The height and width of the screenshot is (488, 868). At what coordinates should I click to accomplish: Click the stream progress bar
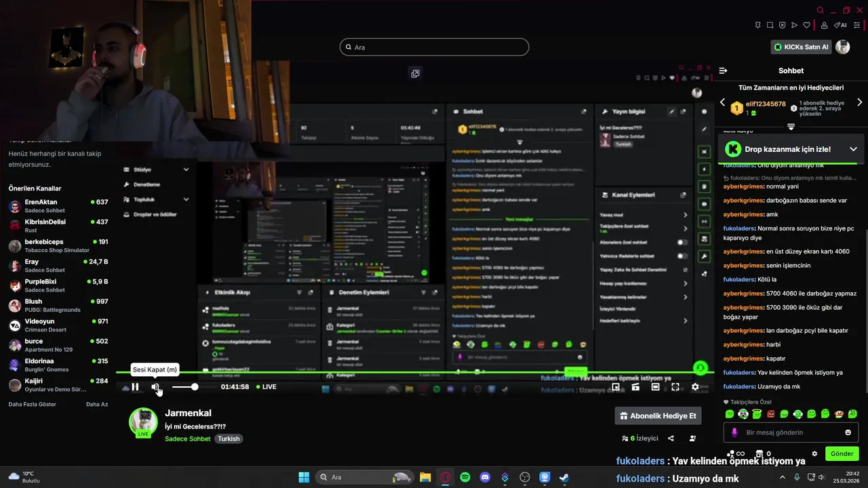click(x=414, y=372)
